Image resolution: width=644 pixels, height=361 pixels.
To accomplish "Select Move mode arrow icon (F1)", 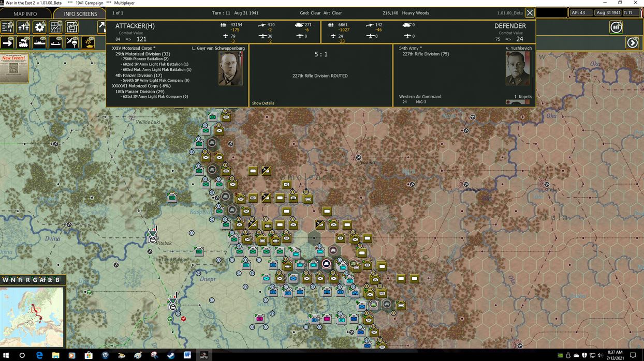I will coord(7,43).
